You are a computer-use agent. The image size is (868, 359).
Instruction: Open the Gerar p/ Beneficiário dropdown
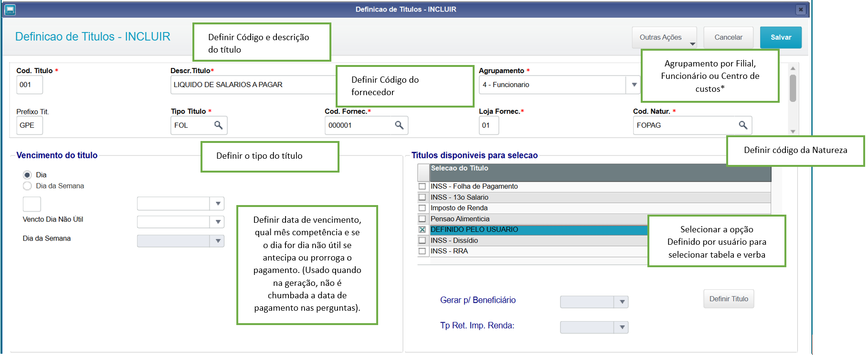622,302
